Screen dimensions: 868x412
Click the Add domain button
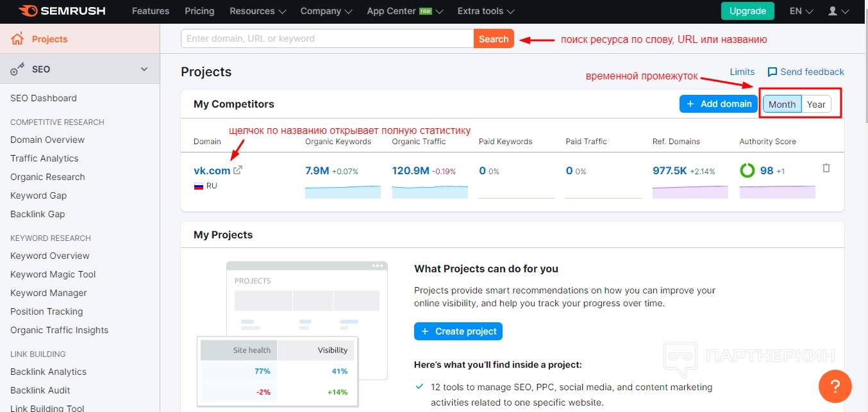tap(719, 104)
